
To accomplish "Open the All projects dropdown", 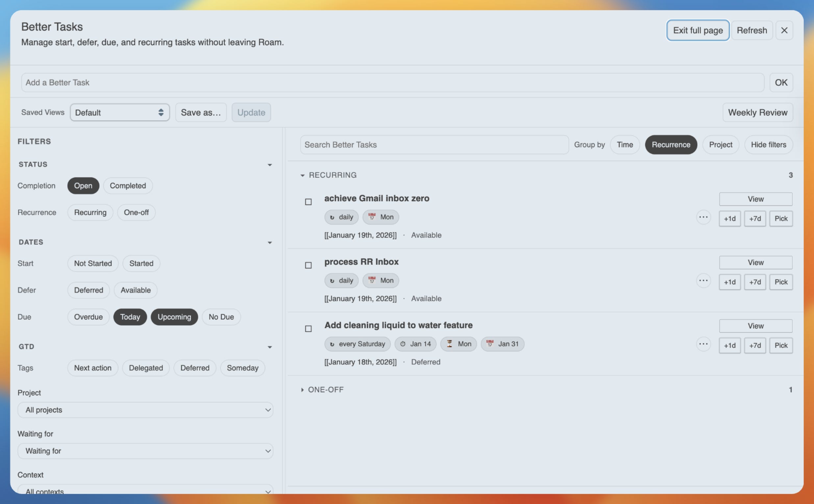I will 145,410.
